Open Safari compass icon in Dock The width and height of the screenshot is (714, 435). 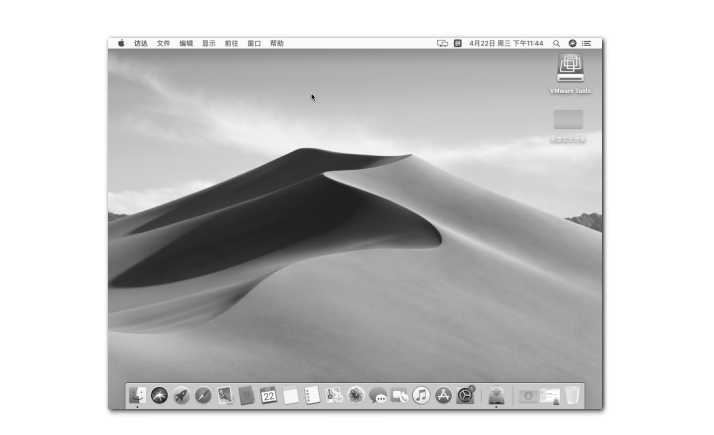point(203,395)
